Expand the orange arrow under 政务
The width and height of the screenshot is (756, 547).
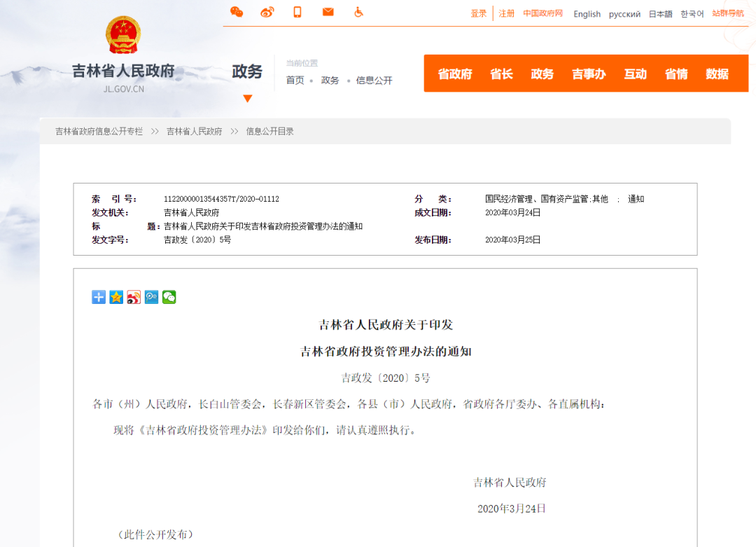coord(247,99)
